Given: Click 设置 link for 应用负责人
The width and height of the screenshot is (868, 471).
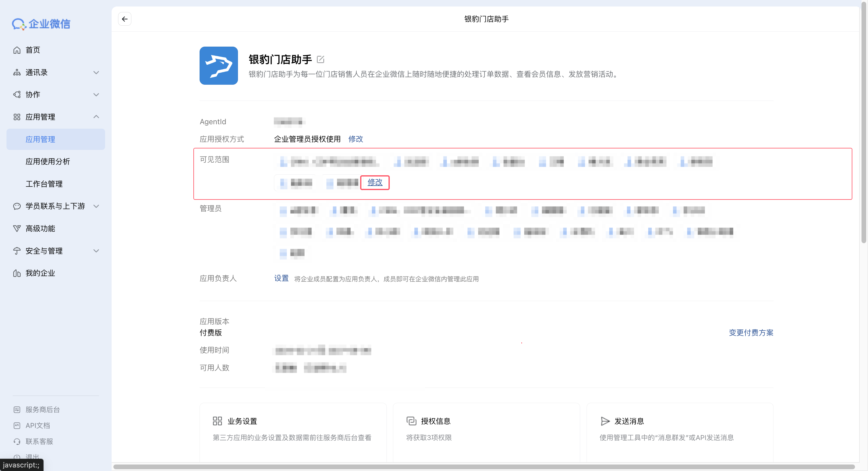Looking at the screenshot, I should click(x=281, y=278).
